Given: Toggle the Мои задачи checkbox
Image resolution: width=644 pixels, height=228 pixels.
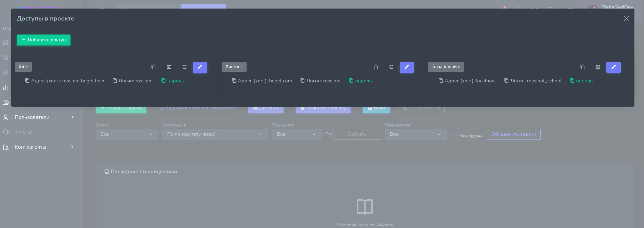Looking at the screenshot, I should 454,136.
